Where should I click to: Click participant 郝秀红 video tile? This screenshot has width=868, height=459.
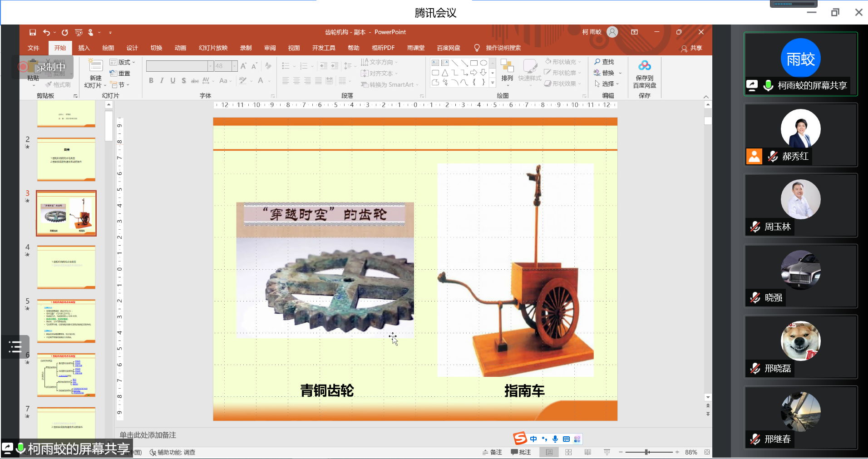point(801,135)
